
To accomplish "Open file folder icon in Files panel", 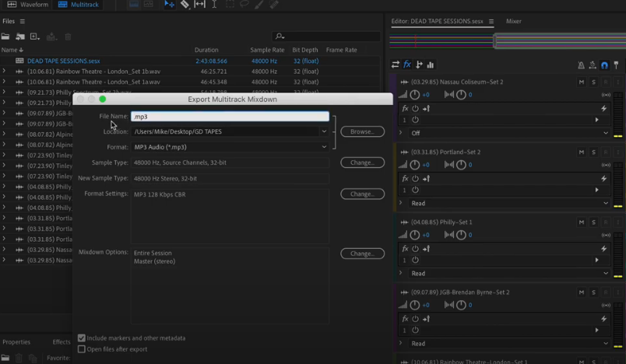I will point(5,37).
